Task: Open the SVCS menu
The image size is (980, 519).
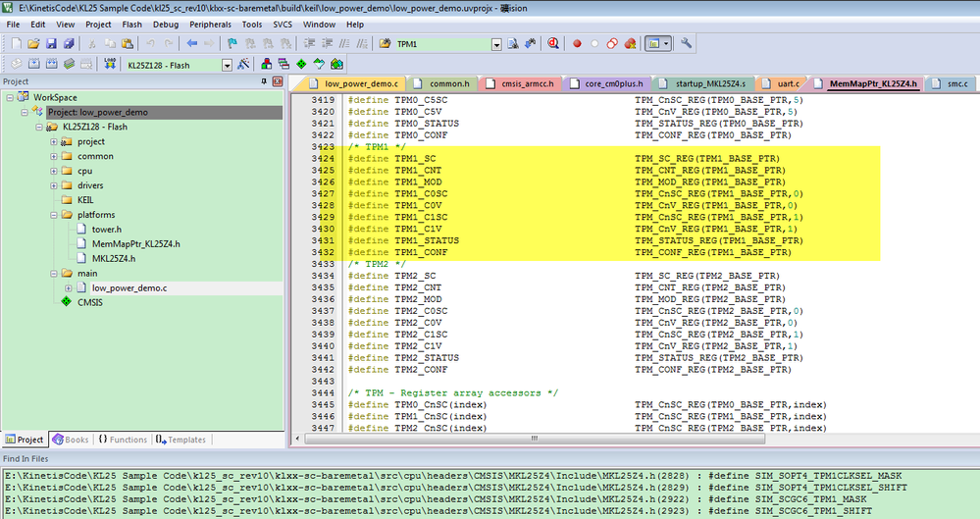Action: click(x=283, y=25)
